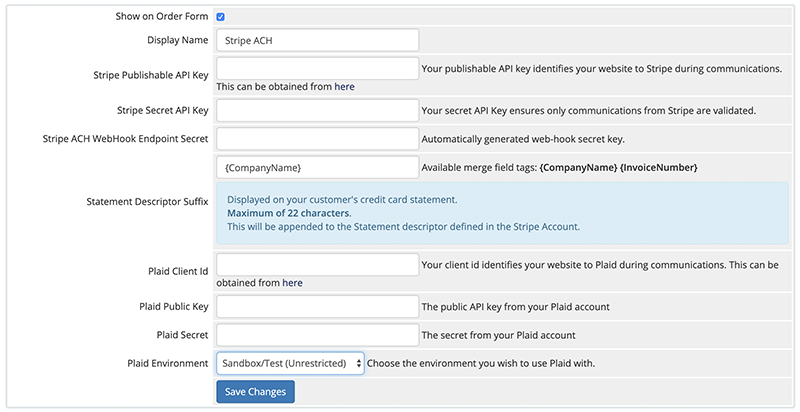Screen dimensions: 800x412
Task: Click the bold {InvoiceNumber} merge tag text
Action: [659, 167]
